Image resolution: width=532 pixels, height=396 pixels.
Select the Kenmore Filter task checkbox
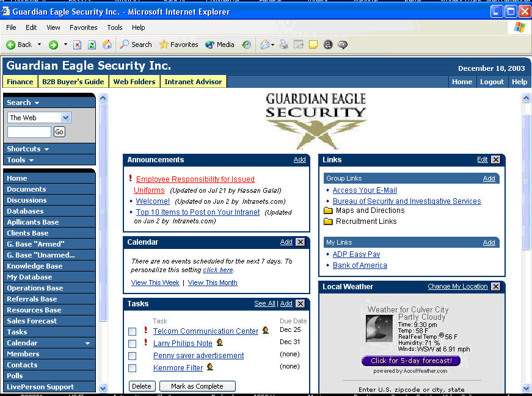click(x=132, y=368)
